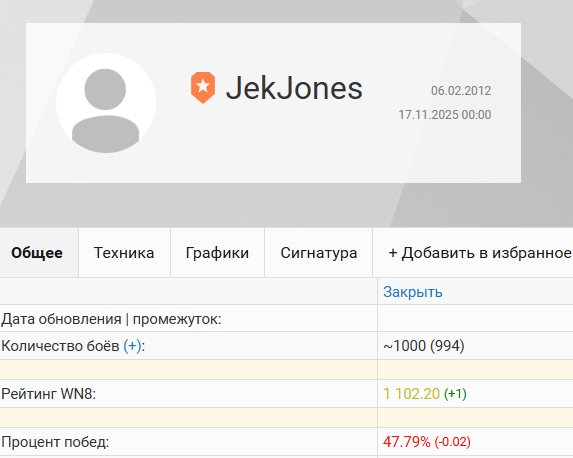The height and width of the screenshot is (458, 573).
Task: Click the Рейтинг WN8 row label
Action: pos(49,394)
